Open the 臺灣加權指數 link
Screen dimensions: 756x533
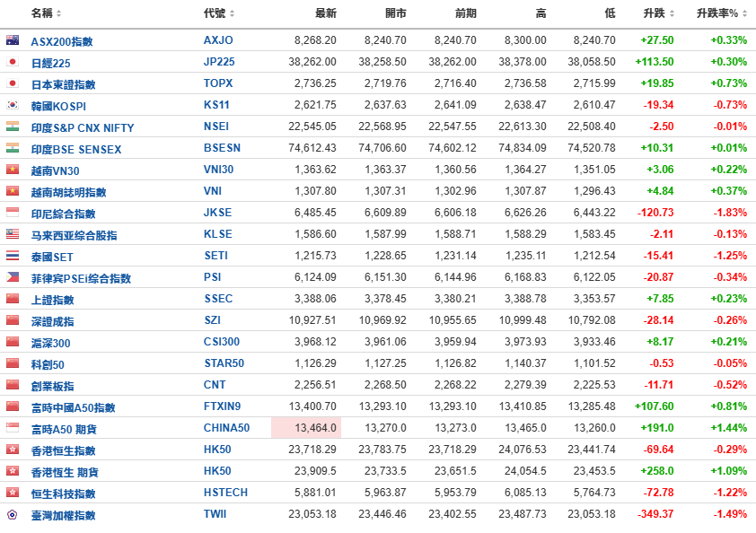(x=63, y=516)
